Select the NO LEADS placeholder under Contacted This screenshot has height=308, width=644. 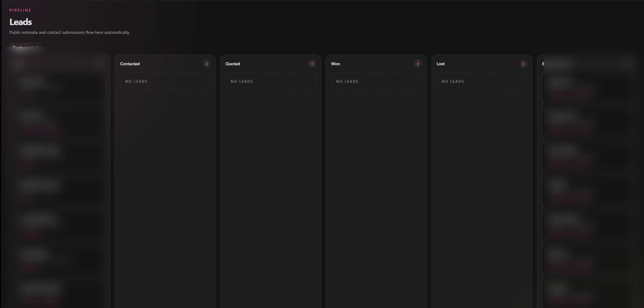tap(165, 81)
